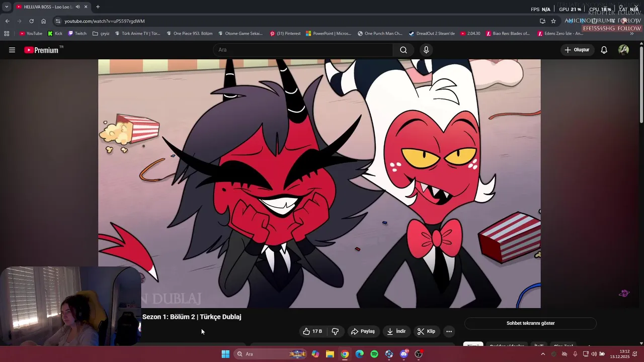Open Discord from taskbar
The height and width of the screenshot is (362, 644).
click(x=404, y=354)
